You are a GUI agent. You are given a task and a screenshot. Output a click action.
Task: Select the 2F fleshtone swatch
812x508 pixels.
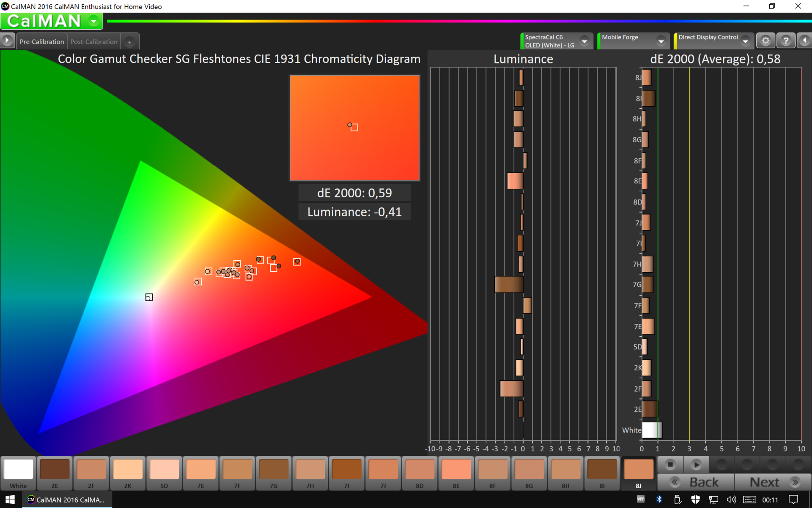pos(91,473)
